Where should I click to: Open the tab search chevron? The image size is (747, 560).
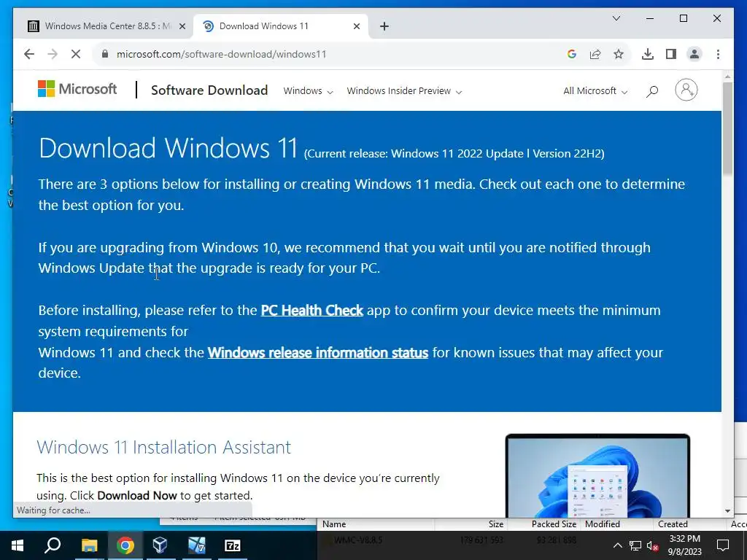[x=616, y=18]
